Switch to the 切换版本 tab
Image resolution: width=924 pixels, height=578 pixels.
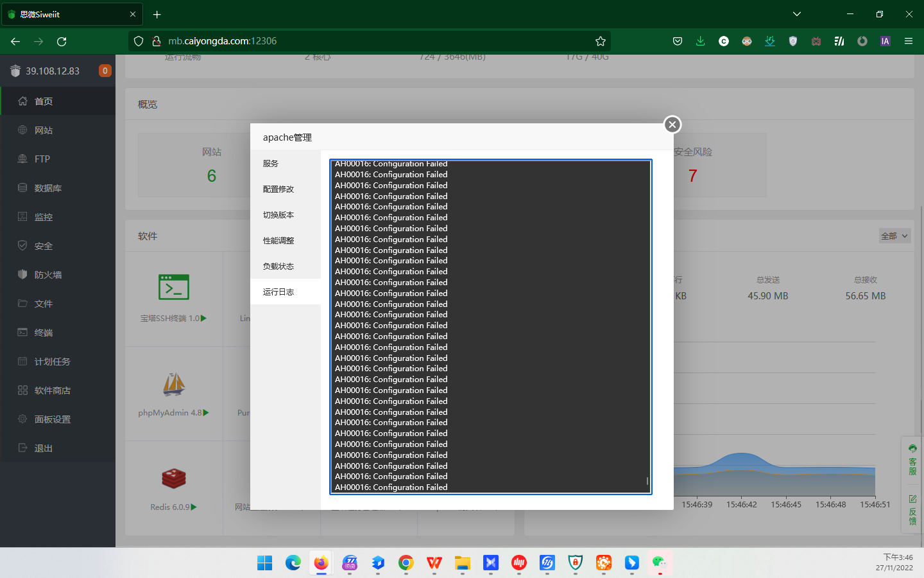click(278, 215)
